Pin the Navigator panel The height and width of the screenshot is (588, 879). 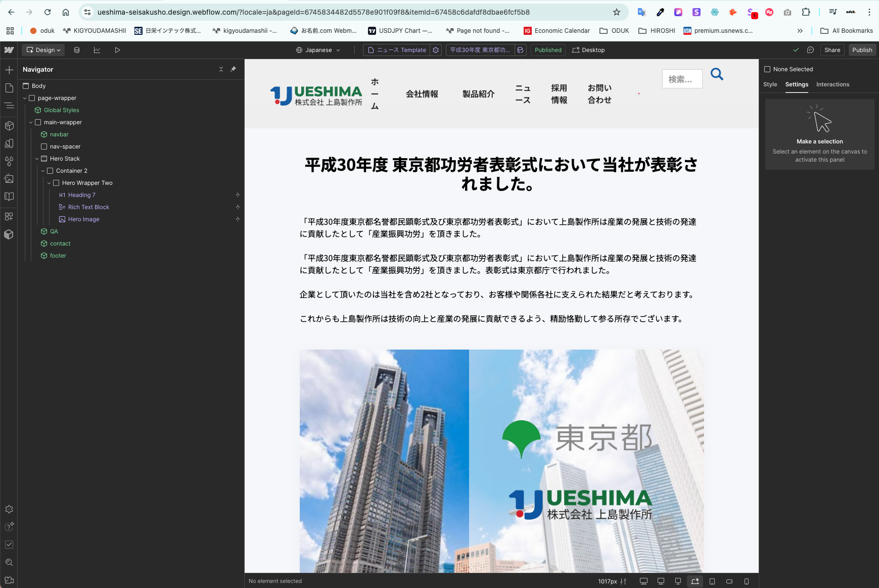click(233, 69)
